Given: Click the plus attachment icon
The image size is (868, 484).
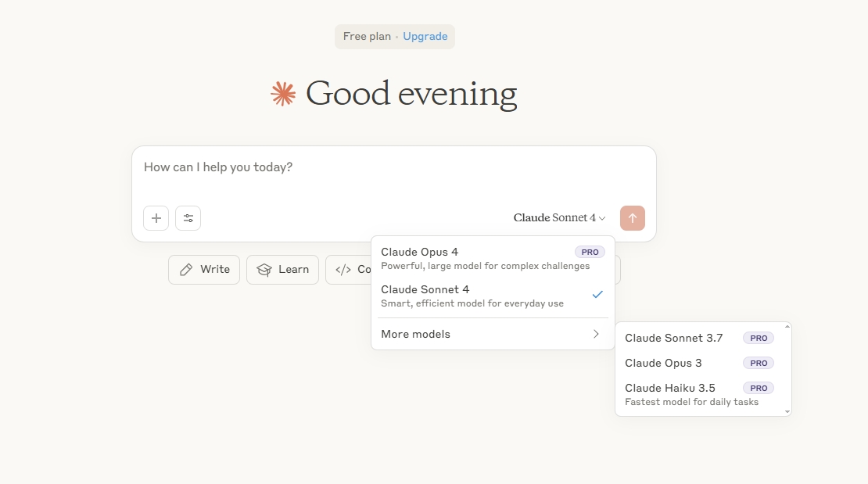Looking at the screenshot, I should tap(156, 218).
